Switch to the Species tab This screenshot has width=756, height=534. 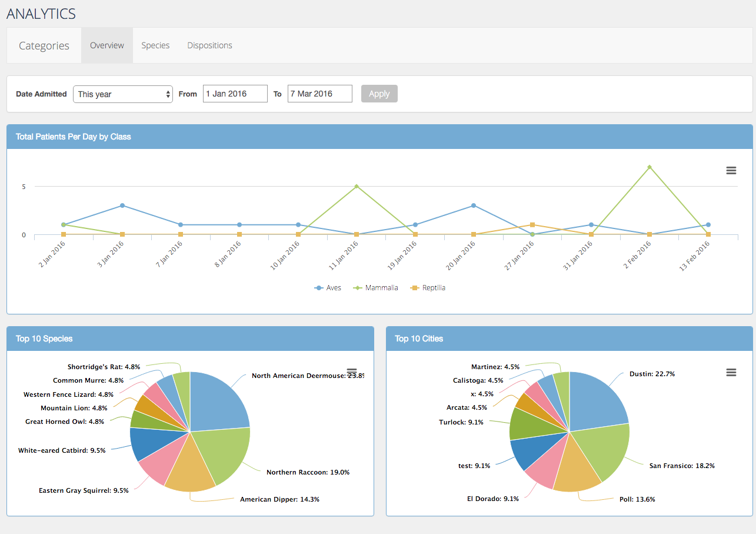155,45
